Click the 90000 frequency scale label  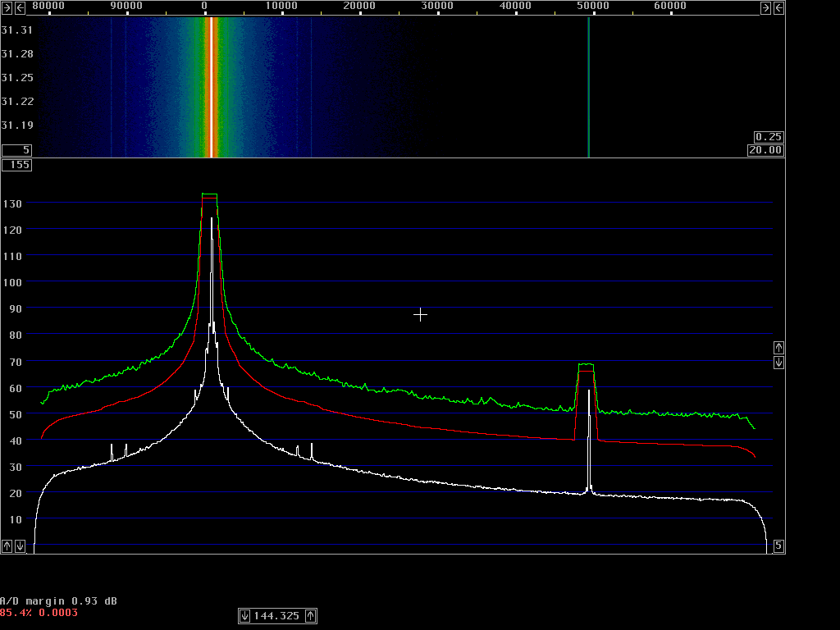(126, 6)
